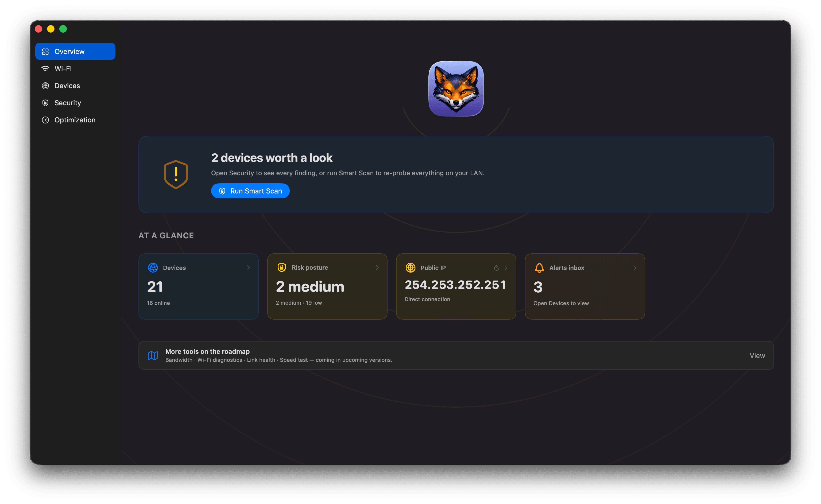821x504 pixels.
Task: Click the lock shield icon on Risk posture
Action: [x=282, y=267]
